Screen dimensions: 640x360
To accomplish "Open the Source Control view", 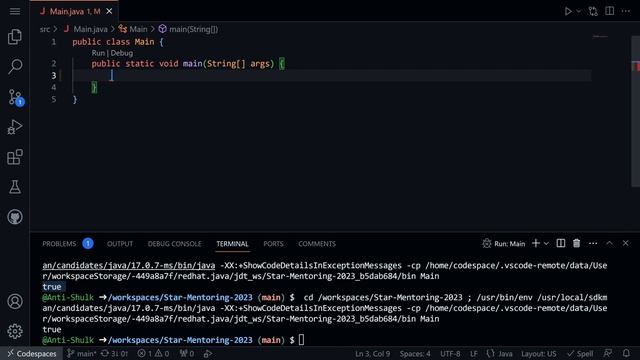I will pos(15,98).
